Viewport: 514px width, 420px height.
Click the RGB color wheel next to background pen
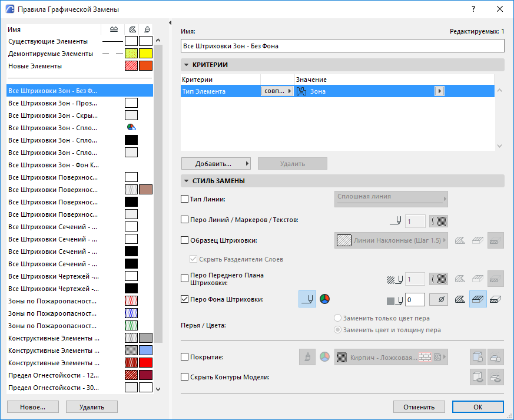point(324,299)
